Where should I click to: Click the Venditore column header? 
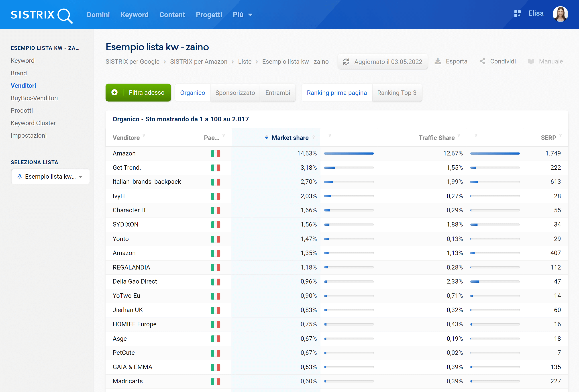(x=126, y=138)
